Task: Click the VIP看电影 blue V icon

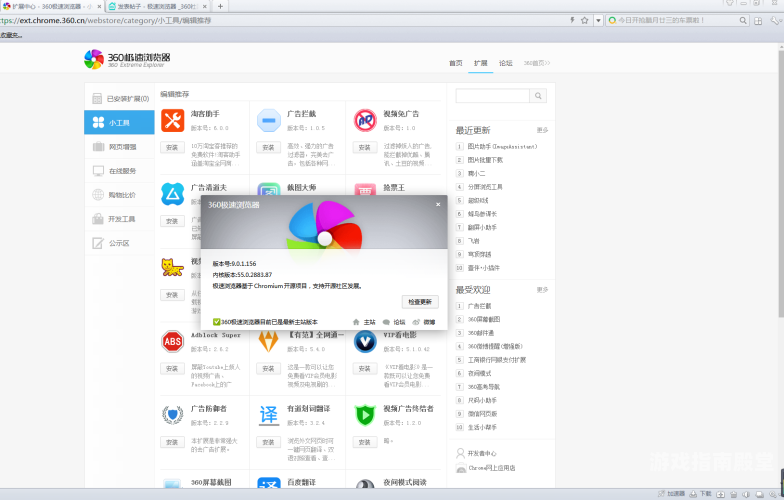Action: point(365,342)
